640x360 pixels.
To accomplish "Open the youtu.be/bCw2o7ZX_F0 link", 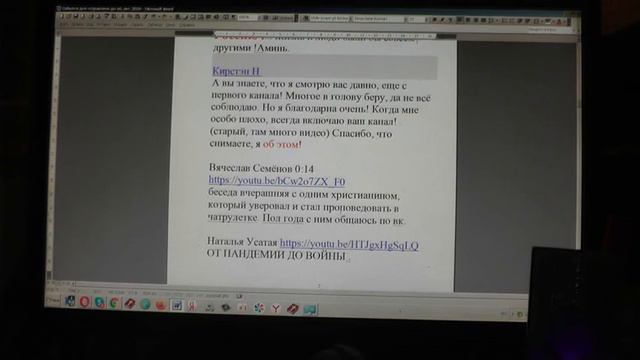I will coord(277,181).
